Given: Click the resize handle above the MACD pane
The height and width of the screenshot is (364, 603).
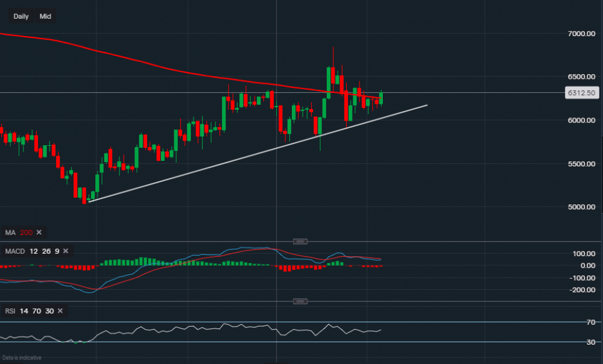Looking at the screenshot, I should pyautogui.click(x=300, y=242).
